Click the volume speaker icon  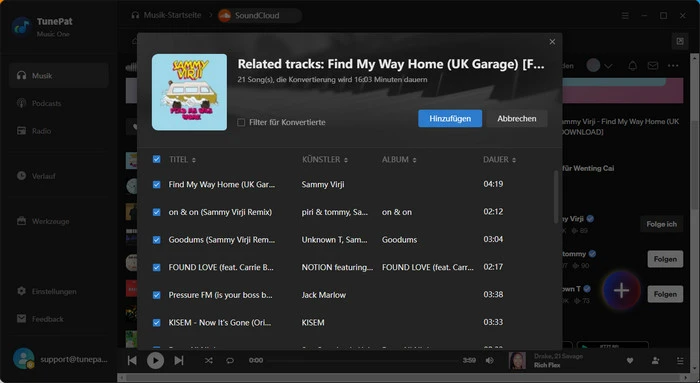(490, 360)
